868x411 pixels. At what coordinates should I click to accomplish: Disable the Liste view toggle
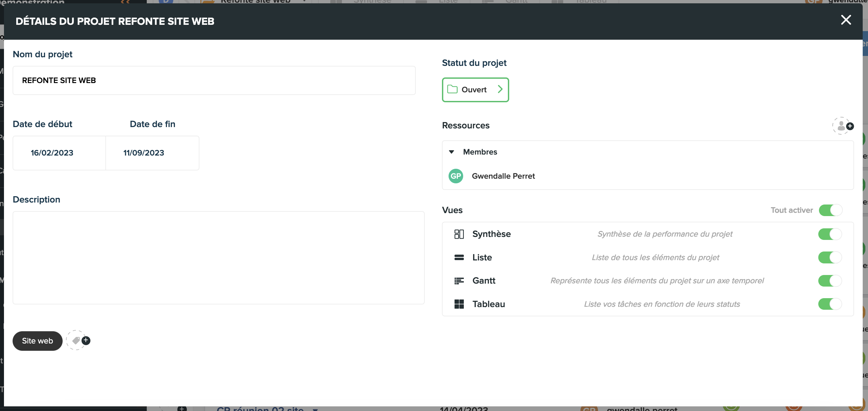click(x=830, y=257)
